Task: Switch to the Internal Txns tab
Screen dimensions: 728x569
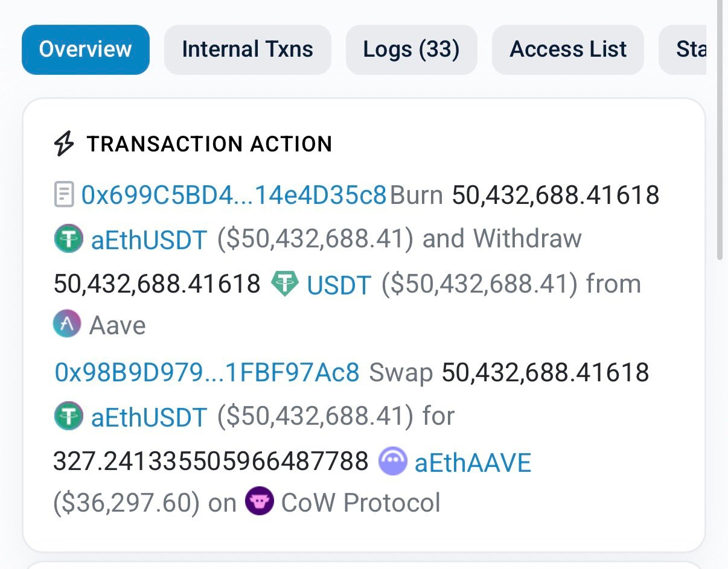Action: (247, 49)
